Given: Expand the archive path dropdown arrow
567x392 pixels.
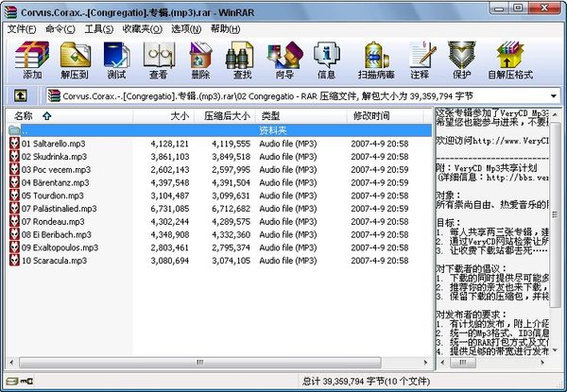Looking at the screenshot, I should (x=553, y=96).
